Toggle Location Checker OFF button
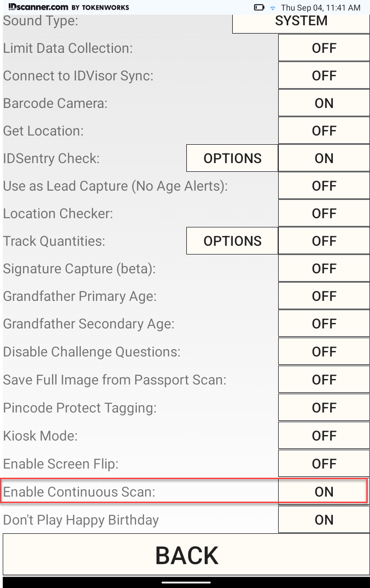This screenshot has height=588, width=370. (324, 213)
